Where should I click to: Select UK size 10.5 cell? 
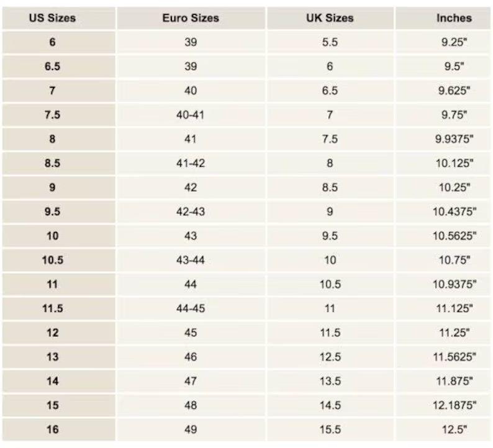coord(330,284)
